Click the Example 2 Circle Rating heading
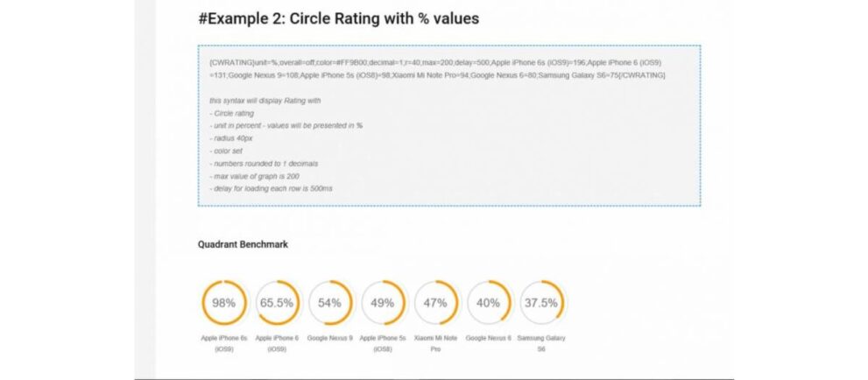This screenshot has height=380, width=868. pos(339,18)
